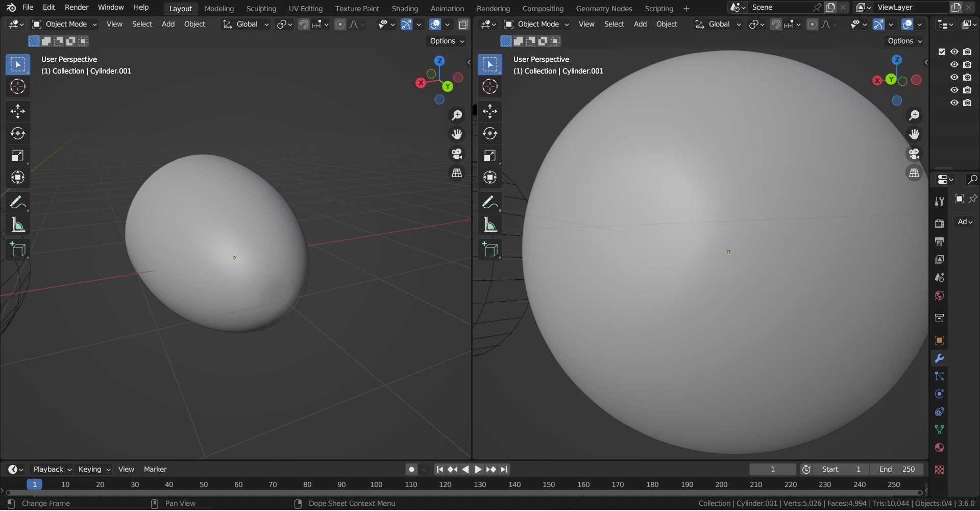Open Particles properties tab
Image resolution: width=980 pixels, height=511 pixels.
coord(939,376)
